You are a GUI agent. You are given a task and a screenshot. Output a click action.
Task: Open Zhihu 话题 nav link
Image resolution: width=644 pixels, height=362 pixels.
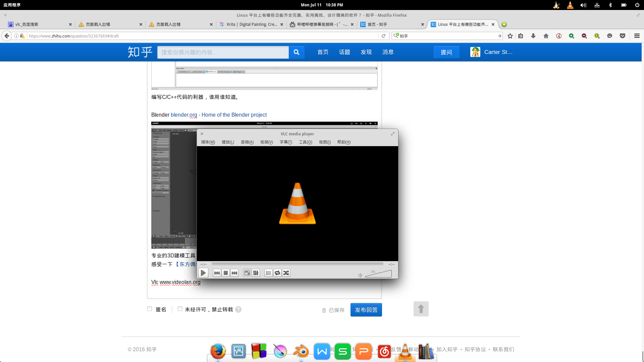(x=344, y=52)
